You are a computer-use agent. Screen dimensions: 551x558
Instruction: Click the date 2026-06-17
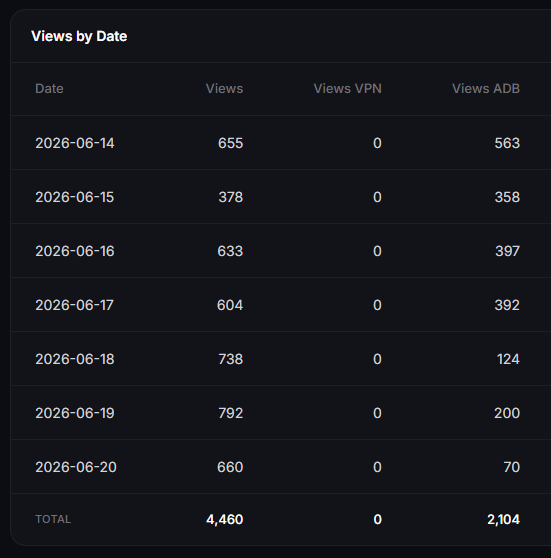[74, 305]
